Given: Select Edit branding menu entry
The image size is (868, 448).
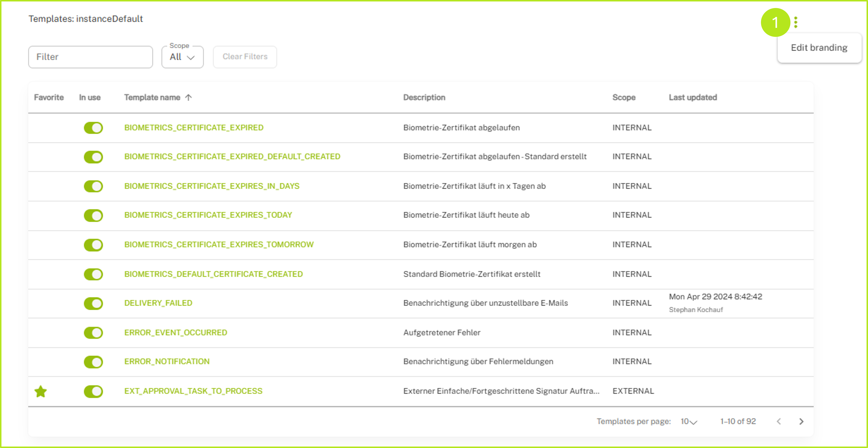Looking at the screenshot, I should coord(819,48).
